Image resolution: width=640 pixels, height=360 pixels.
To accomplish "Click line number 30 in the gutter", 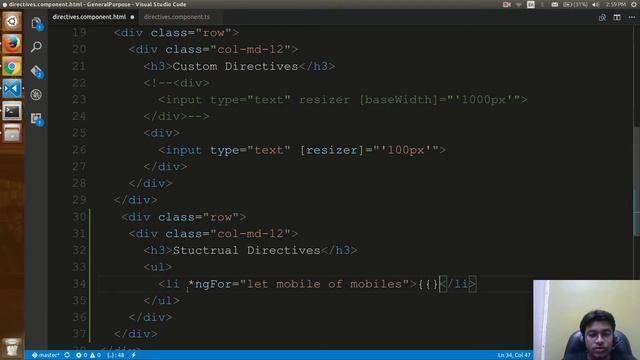I will (79, 217).
